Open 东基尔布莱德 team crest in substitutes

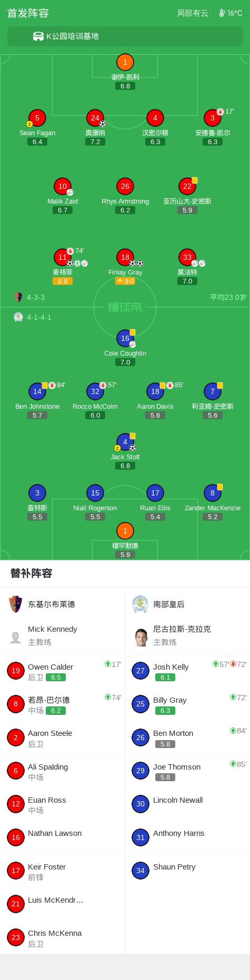coord(15,604)
